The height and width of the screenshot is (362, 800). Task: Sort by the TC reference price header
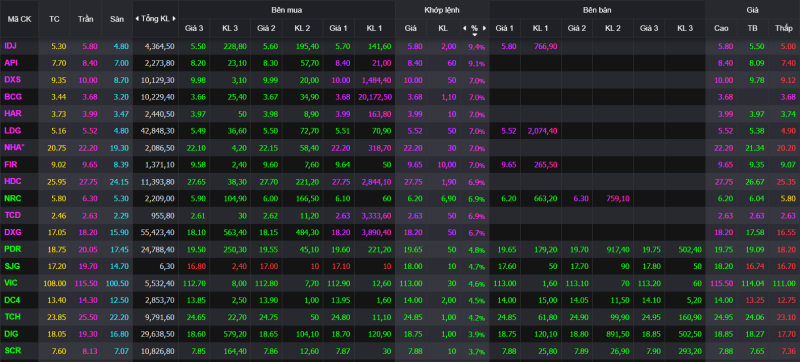click(x=54, y=19)
